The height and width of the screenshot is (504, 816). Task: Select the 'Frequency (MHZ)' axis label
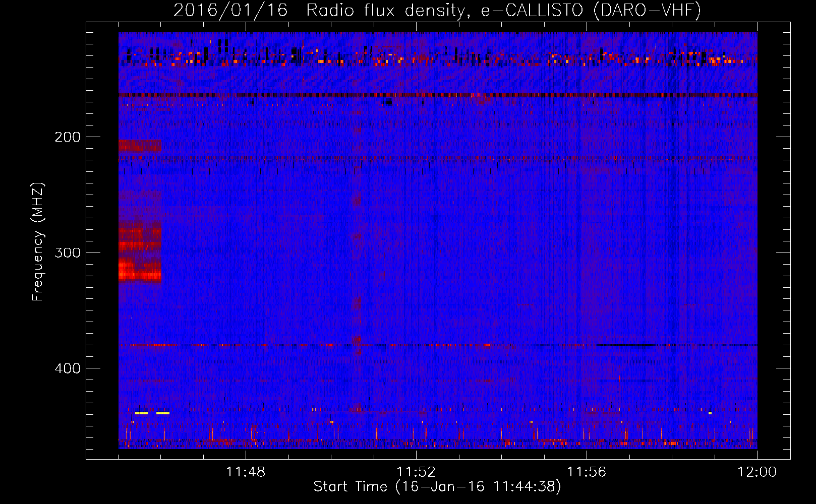click(x=38, y=241)
